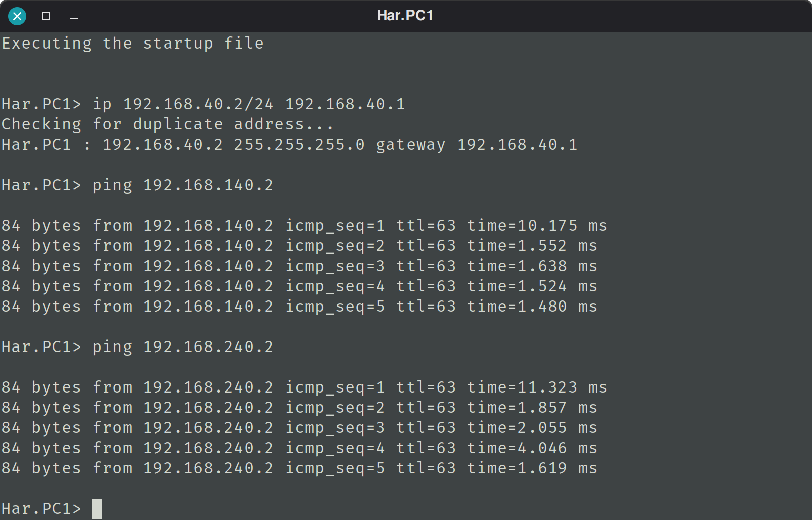
Task: Maximize the Har.PC1 window
Action: [x=46, y=16]
